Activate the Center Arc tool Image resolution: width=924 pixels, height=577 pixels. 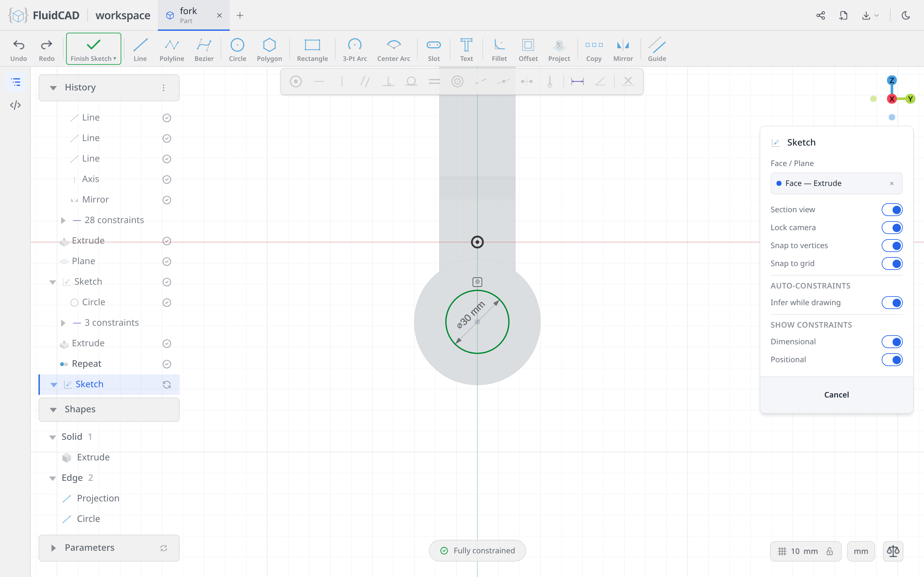coord(393,49)
